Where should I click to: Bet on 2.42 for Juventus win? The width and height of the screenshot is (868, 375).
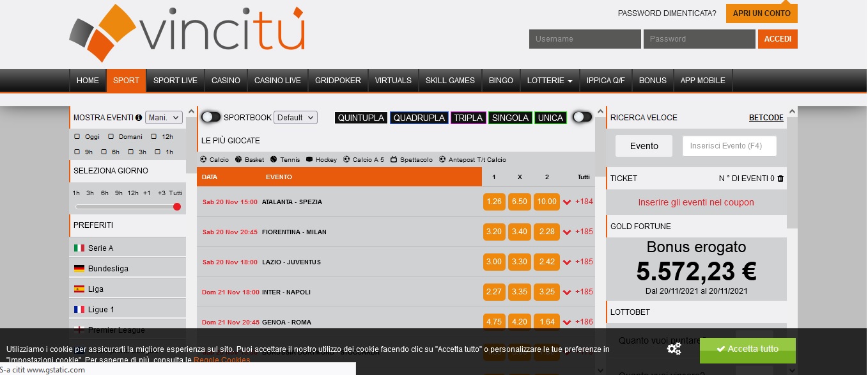[x=546, y=262]
